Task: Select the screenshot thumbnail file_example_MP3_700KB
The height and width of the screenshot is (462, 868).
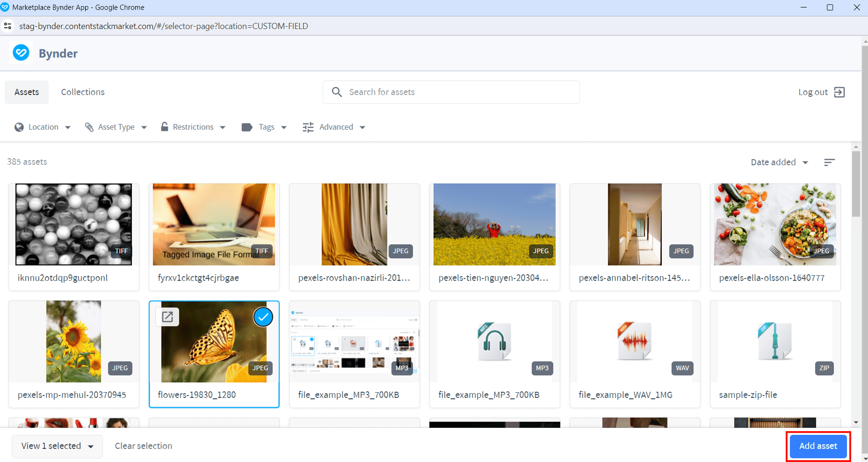Action: (354, 341)
